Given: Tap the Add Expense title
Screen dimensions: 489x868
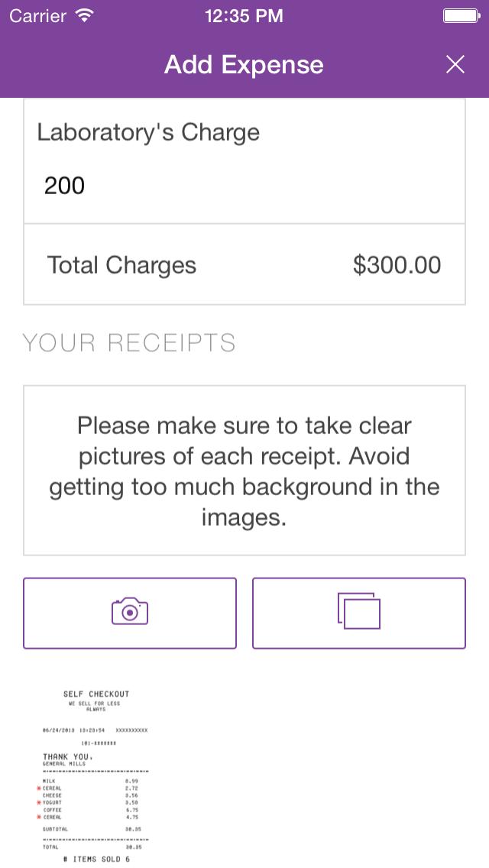Looking at the screenshot, I should [244, 65].
